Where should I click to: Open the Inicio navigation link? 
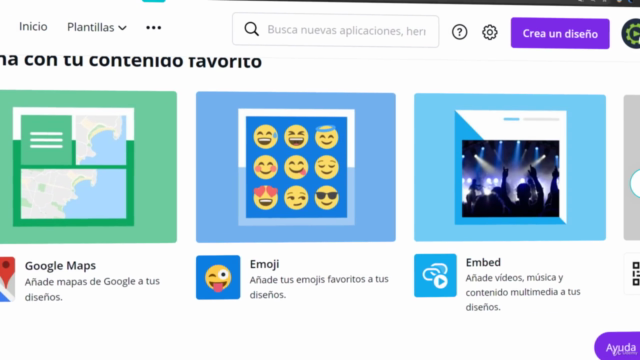(x=33, y=27)
